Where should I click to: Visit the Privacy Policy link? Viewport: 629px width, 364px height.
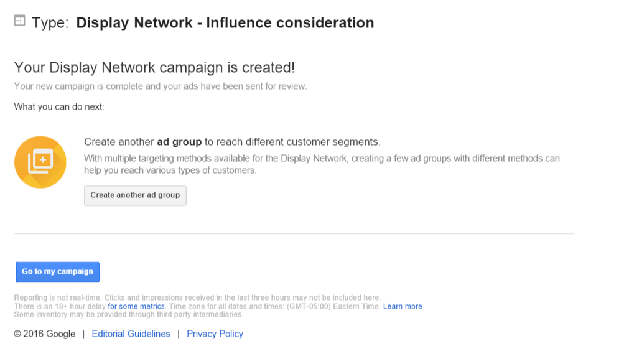215,334
